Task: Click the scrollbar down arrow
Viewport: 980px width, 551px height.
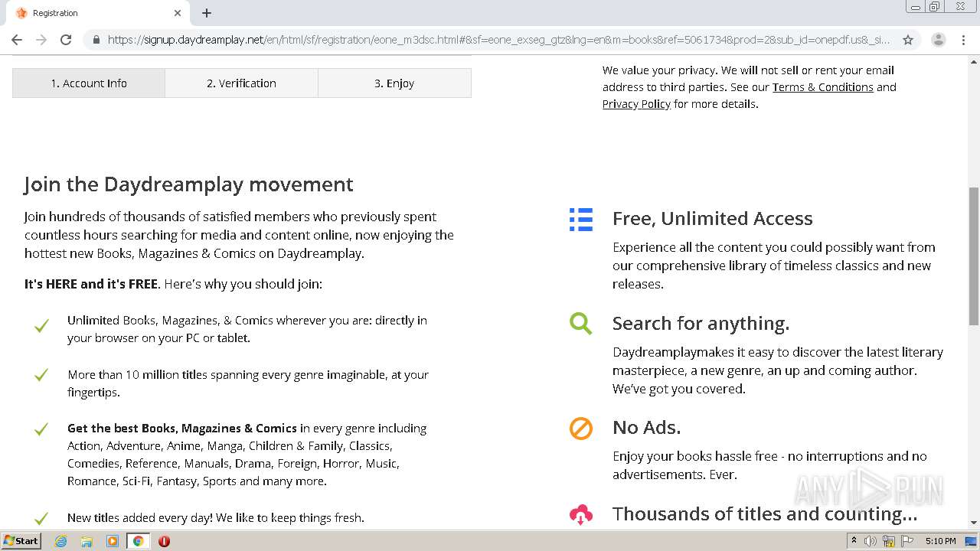Action: 974,523
